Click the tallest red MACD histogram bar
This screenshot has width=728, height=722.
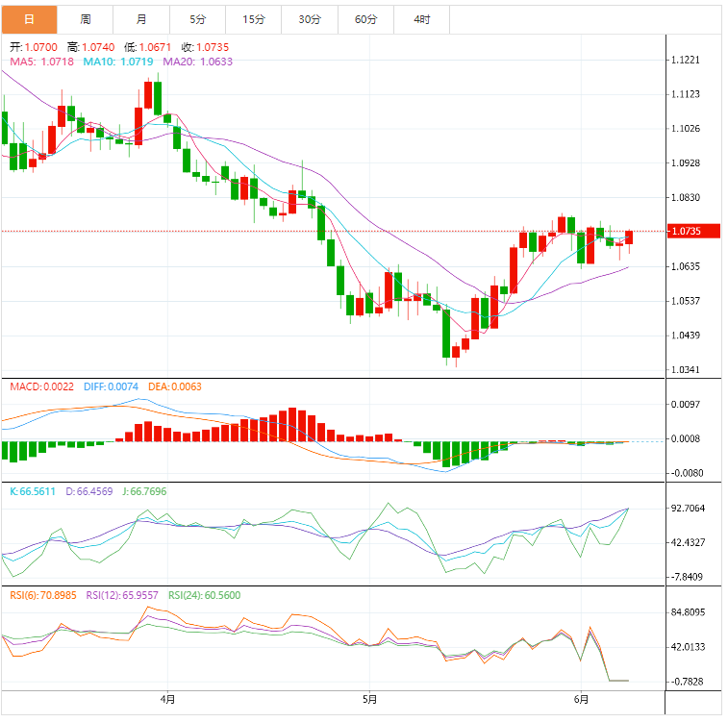(x=292, y=425)
